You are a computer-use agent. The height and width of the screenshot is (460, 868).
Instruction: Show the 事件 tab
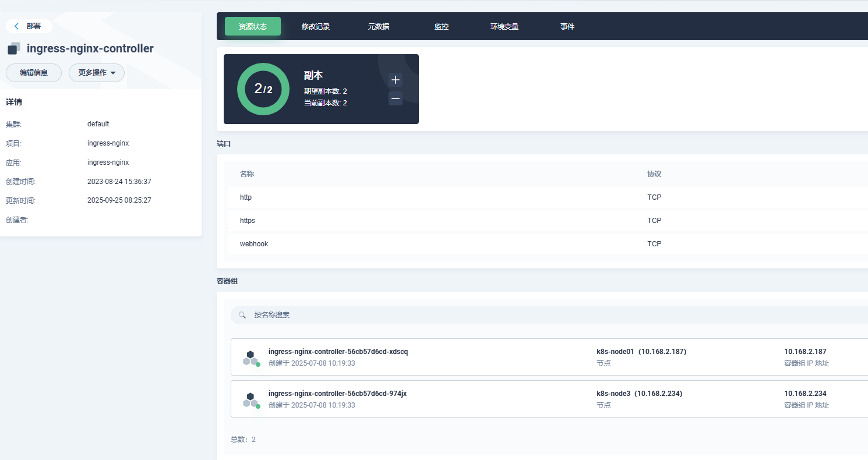[567, 27]
